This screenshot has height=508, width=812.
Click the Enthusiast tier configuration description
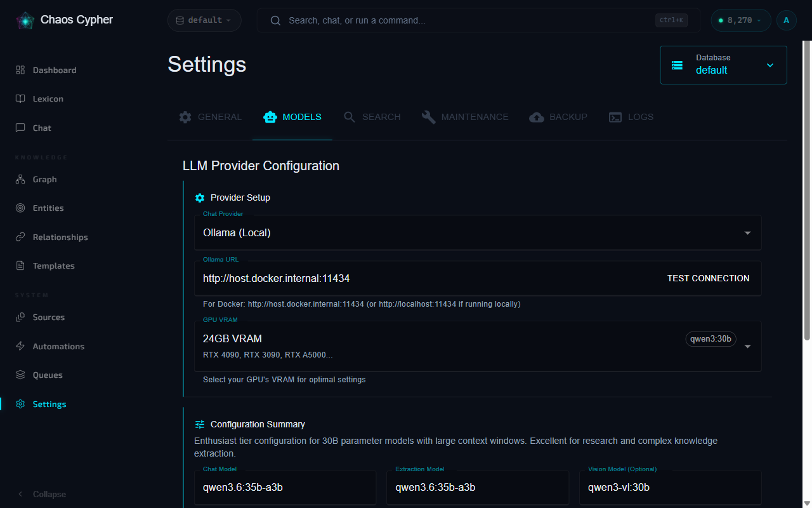pyautogui.click(x=455, y=447)
